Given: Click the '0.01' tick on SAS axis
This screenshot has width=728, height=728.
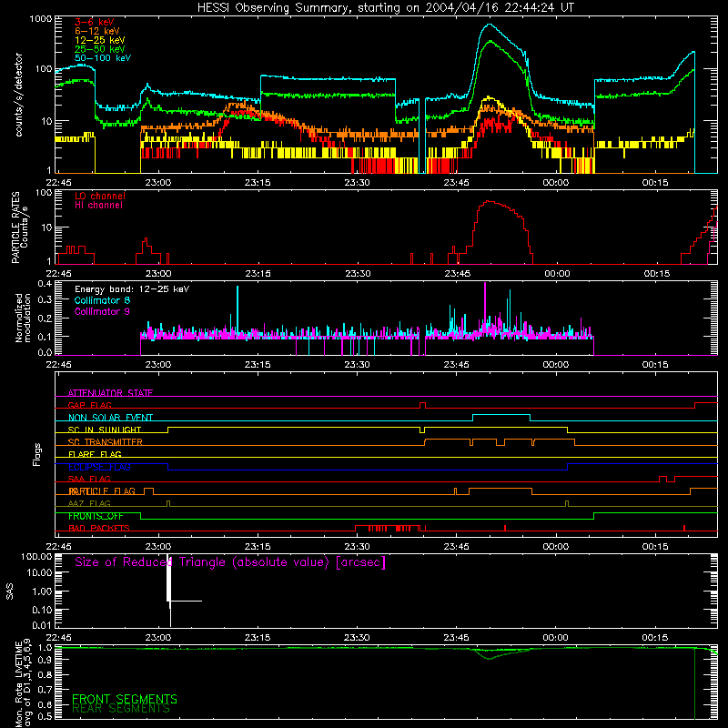Looking at the screenshot, I should coord(42,625).
